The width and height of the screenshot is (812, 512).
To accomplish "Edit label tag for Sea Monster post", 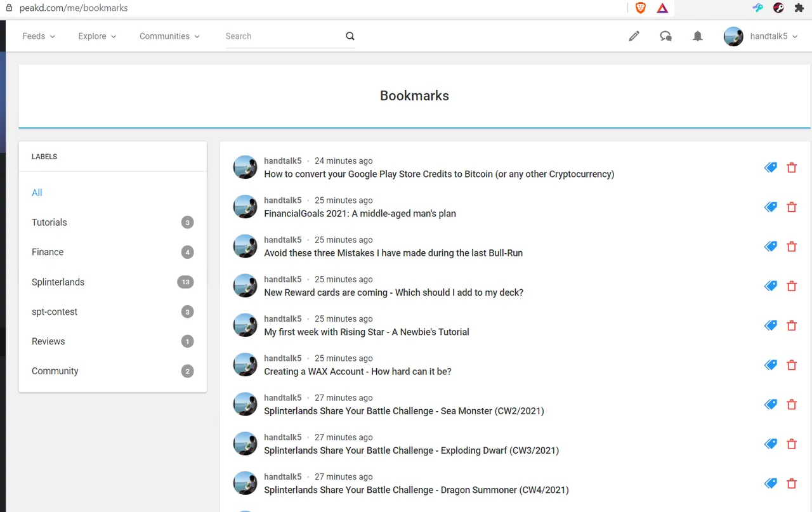I will tap(771, 404).
